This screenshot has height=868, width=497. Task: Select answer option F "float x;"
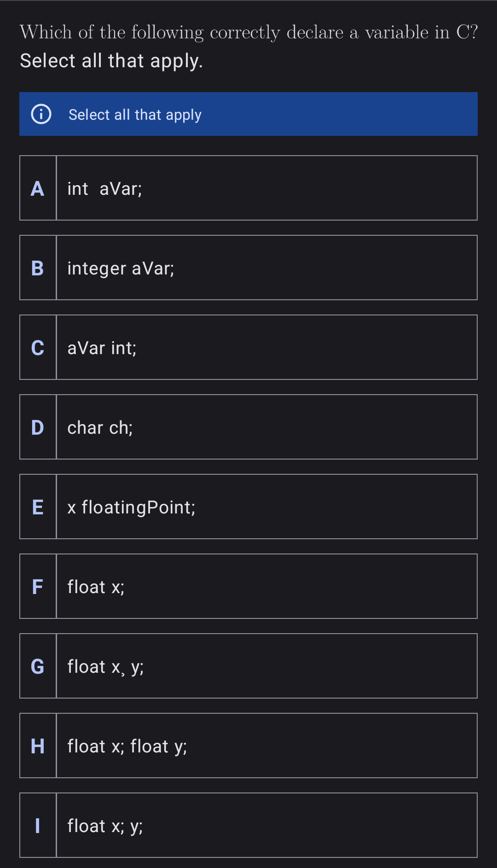(x=248, y=586)
